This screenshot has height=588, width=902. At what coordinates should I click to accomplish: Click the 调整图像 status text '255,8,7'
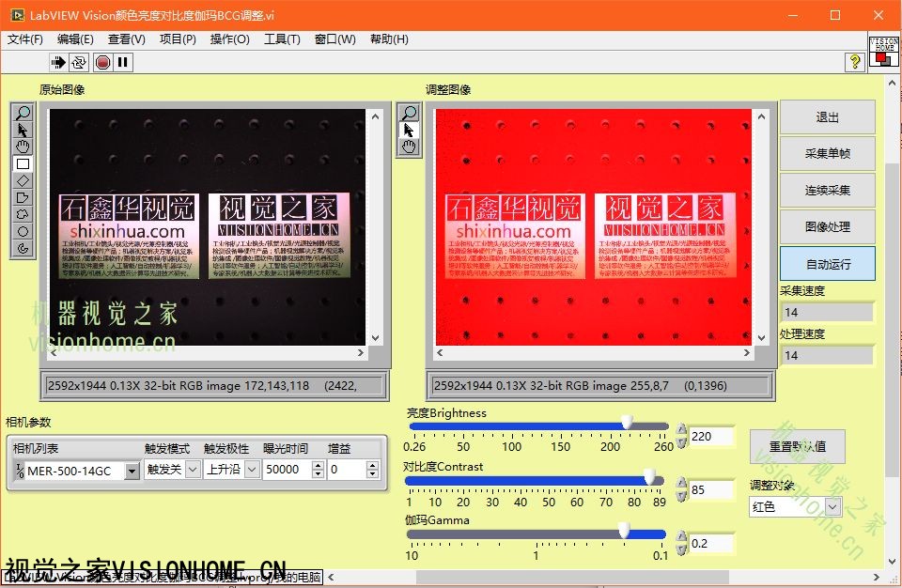point(649,385)
